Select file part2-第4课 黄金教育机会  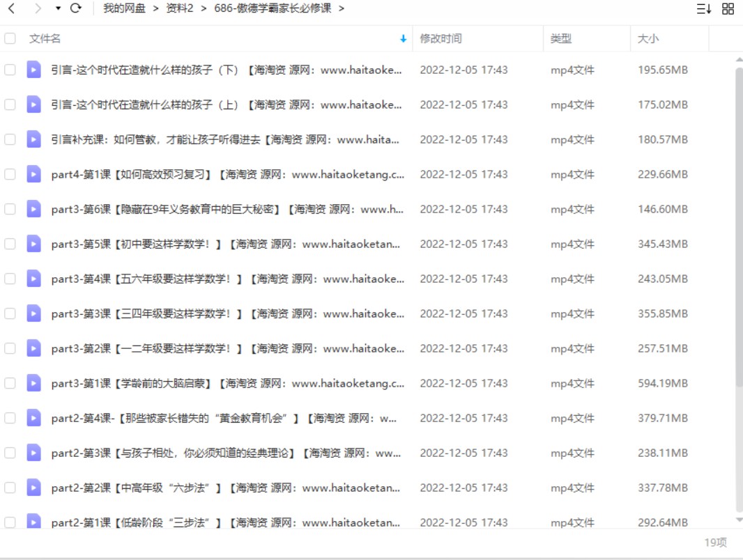pos(224,418)
